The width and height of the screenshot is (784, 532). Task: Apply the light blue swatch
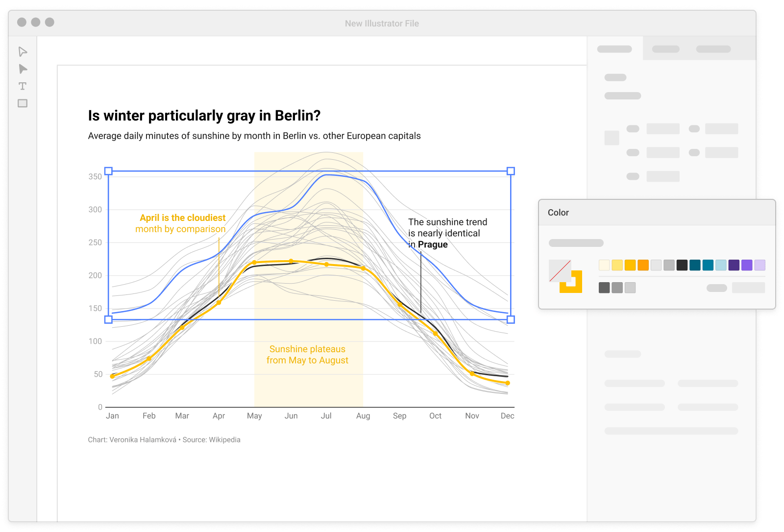(720, 265)
